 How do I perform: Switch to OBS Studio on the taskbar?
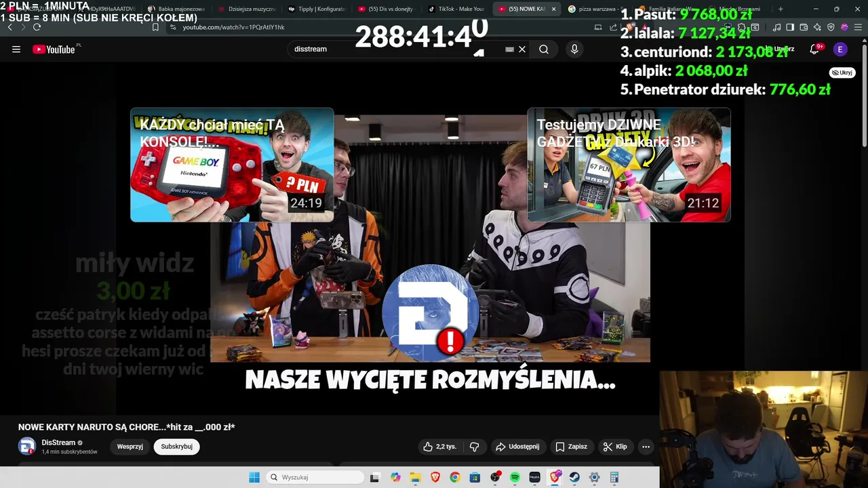(495, 478)
